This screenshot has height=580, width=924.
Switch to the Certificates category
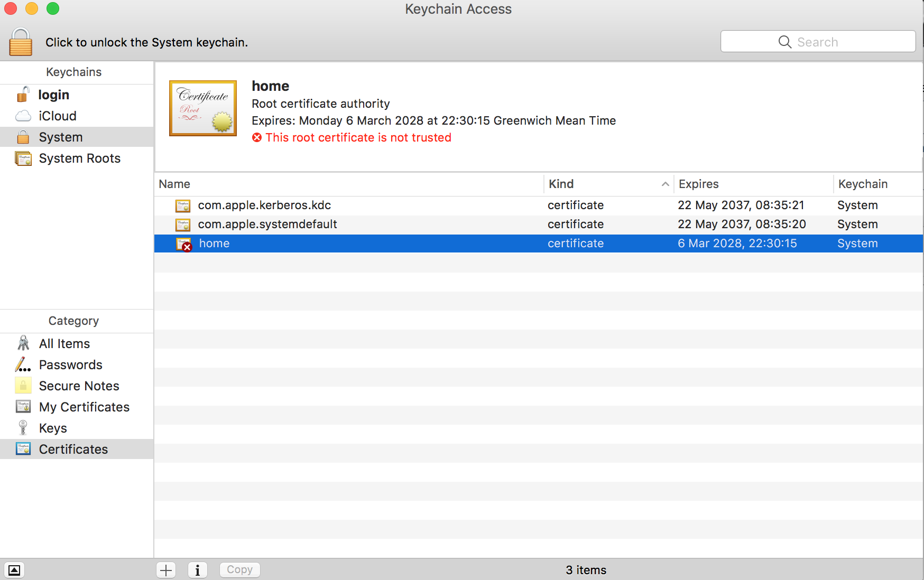(73, 449)
